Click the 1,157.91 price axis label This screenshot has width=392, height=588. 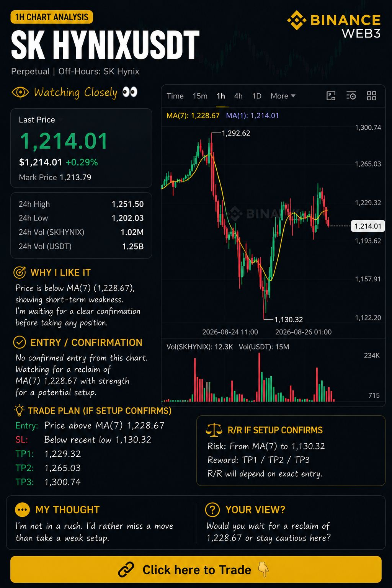368,279
